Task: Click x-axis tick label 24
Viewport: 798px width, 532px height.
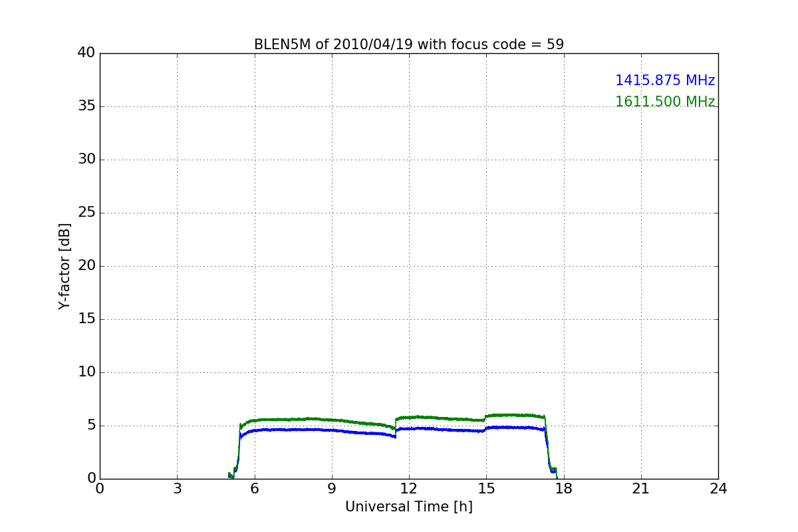Action: (718, 488)
